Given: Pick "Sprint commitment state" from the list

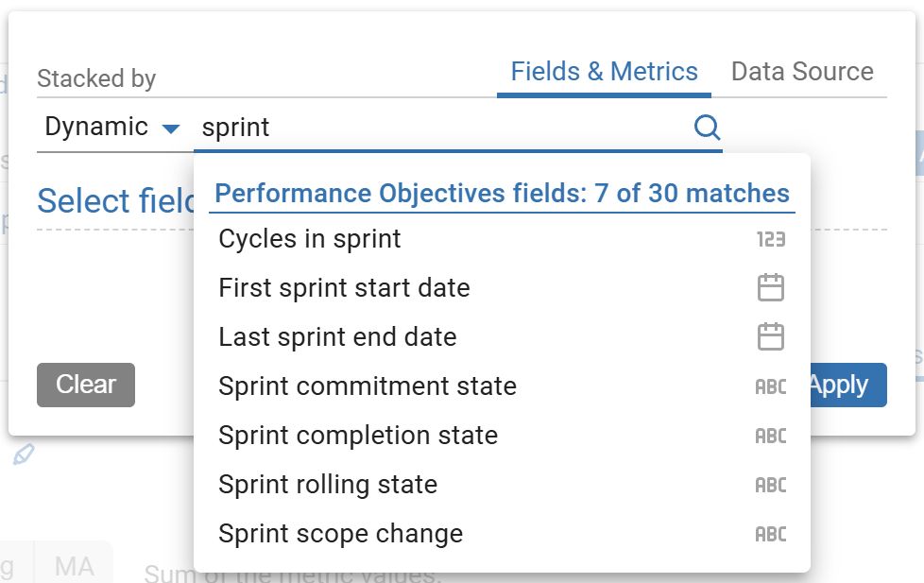Looking at the screenshot, I should pyautogui.click(x=368, y=386).
